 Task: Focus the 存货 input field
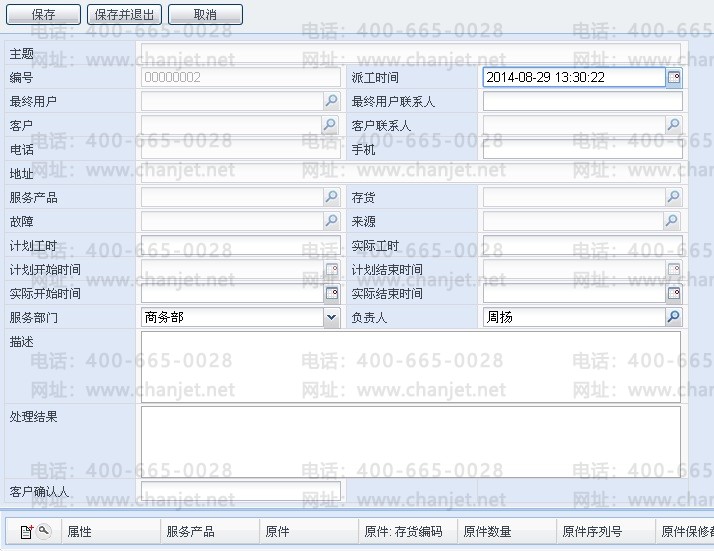pos(574,197)
